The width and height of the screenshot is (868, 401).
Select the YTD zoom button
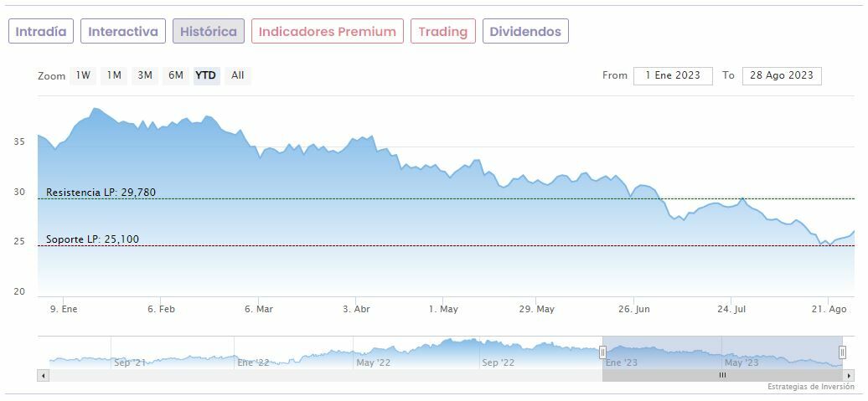point(205,75)
